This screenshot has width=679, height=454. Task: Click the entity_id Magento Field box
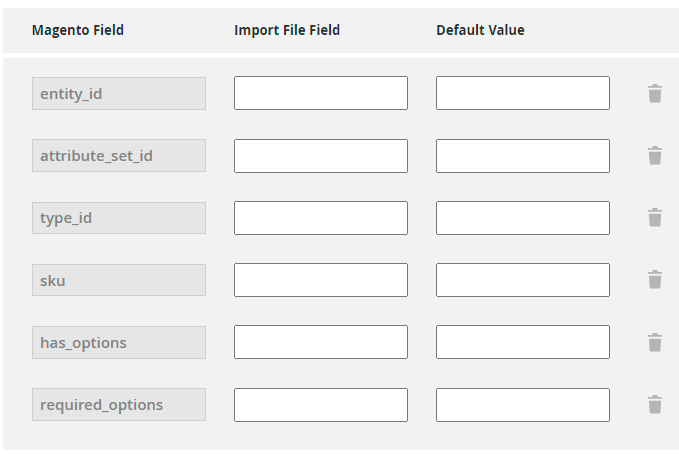click(x=119, y=93)
